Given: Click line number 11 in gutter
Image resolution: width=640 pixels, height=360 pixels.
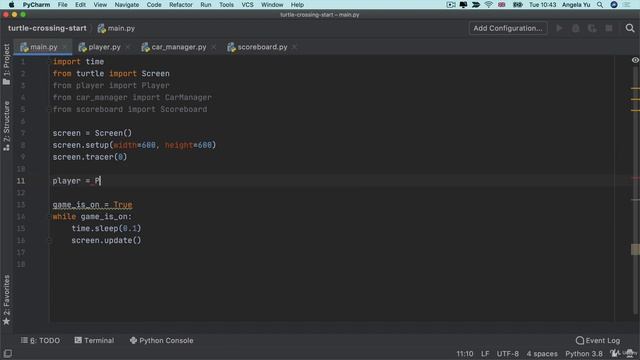Looking at the screenshot, I should 21,181.
